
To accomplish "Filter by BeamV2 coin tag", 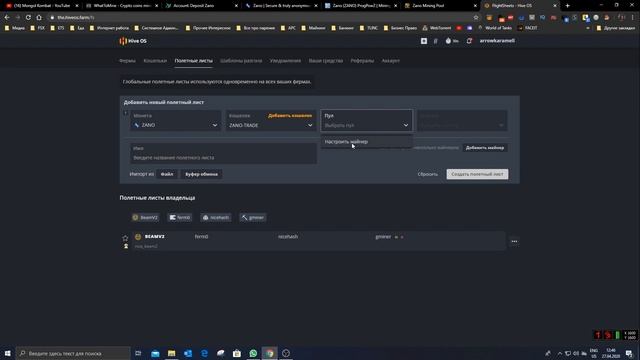I will pos(145,218).
